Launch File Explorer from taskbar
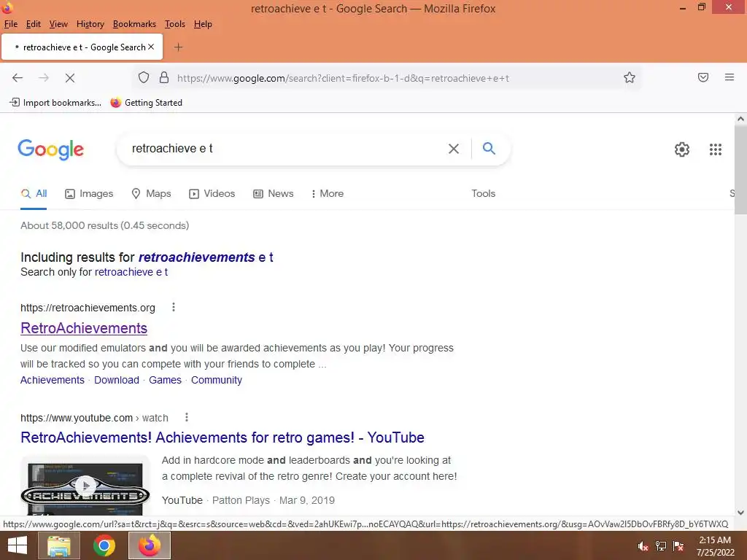Screen dimensions: 747x560 tap(60, 545)
